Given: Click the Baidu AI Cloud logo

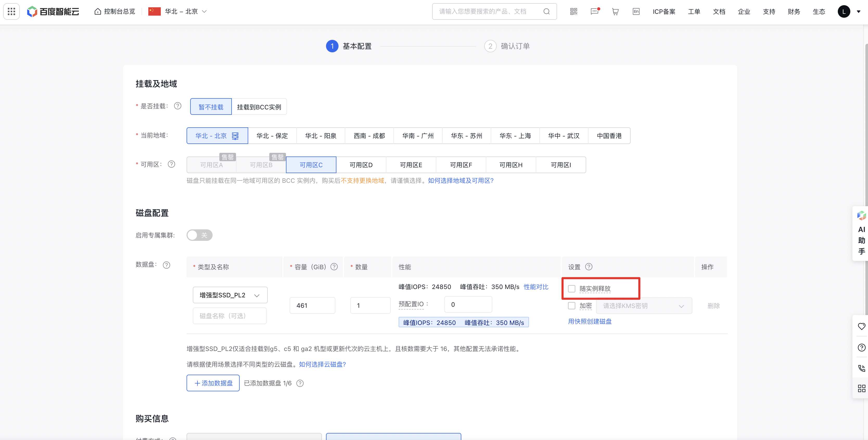Looking at the screenshot, I should click(53, 11).
